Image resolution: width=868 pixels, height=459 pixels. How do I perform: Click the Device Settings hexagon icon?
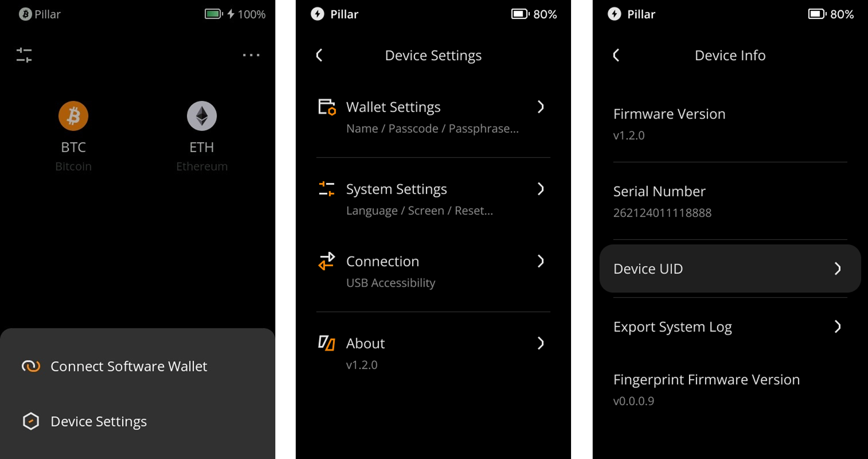coord(31,421)
